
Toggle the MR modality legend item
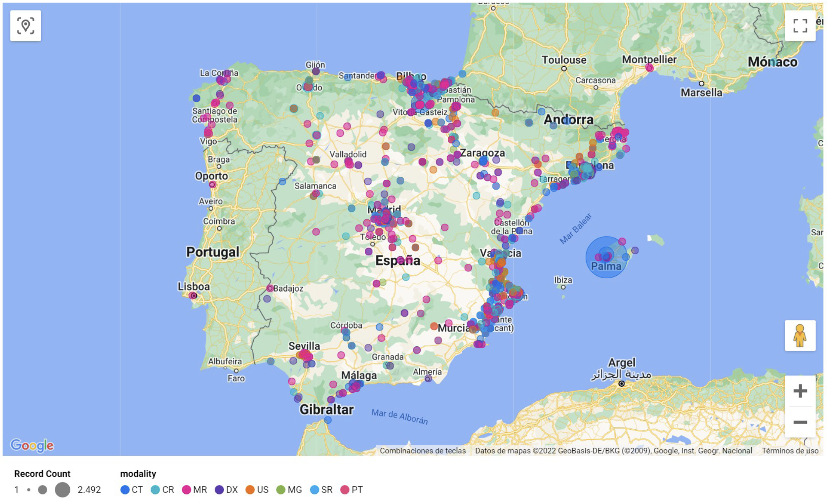click(194, 490)
